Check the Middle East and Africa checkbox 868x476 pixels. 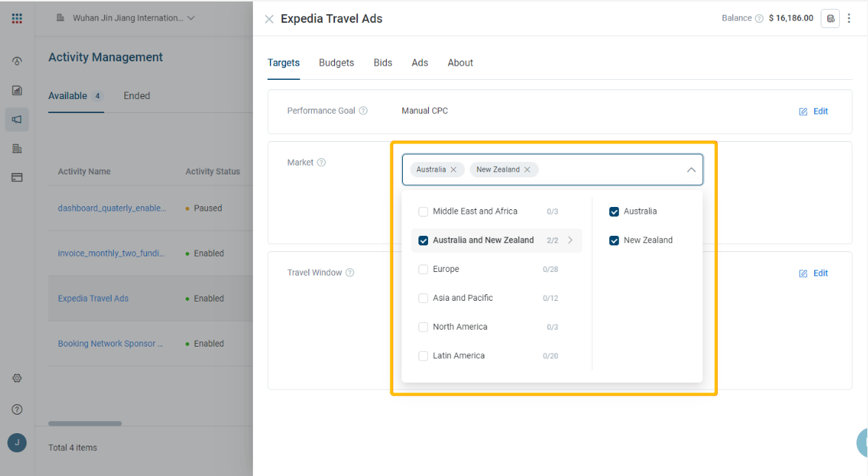[424, 211]
